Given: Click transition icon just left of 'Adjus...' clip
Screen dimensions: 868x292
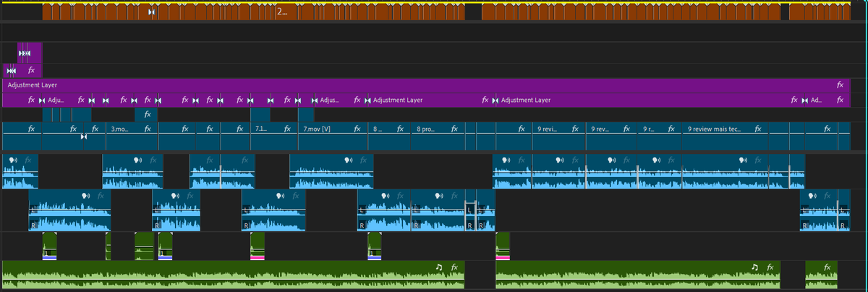Looking at the screenshot, I should pos(315,100).
